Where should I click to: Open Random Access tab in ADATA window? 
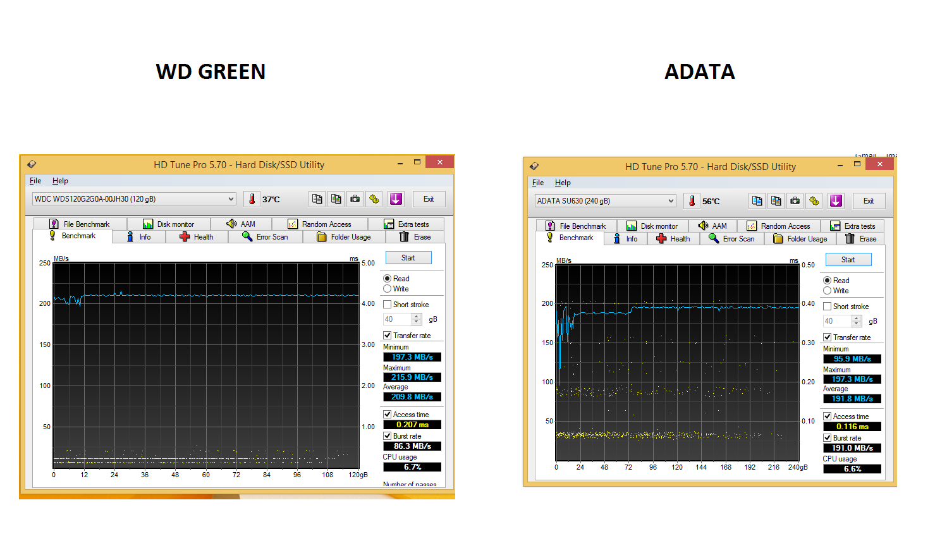(779, 226)
